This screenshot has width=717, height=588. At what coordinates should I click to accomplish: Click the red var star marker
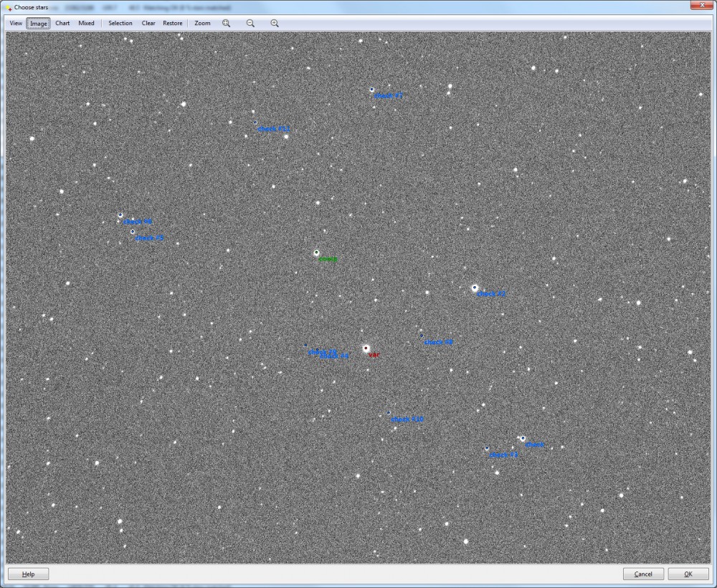coord(366,348)
